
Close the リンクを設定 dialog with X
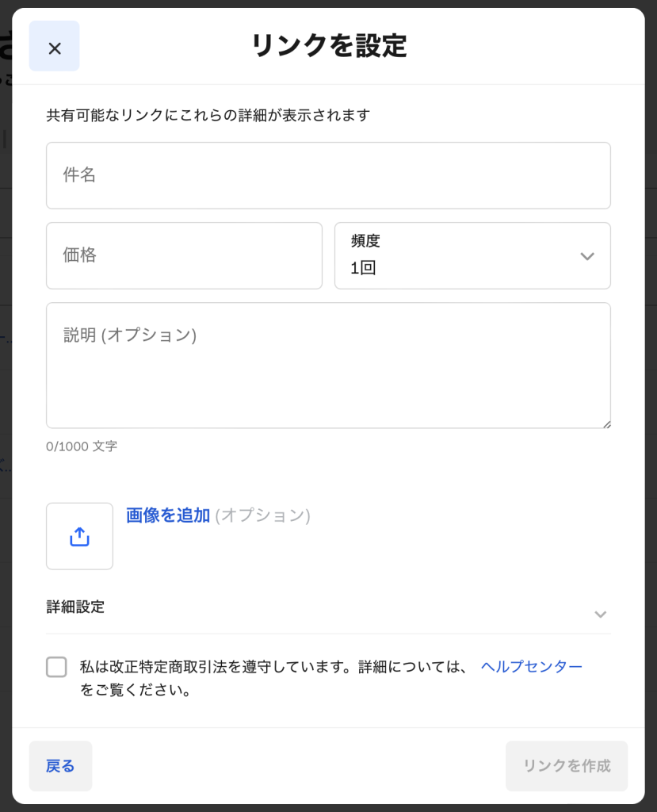55,47
